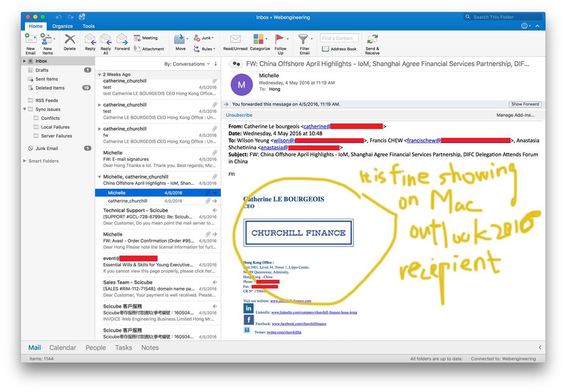Forward the current email
Viewport: 566px width, 392px height.
(x=122, y=42)
